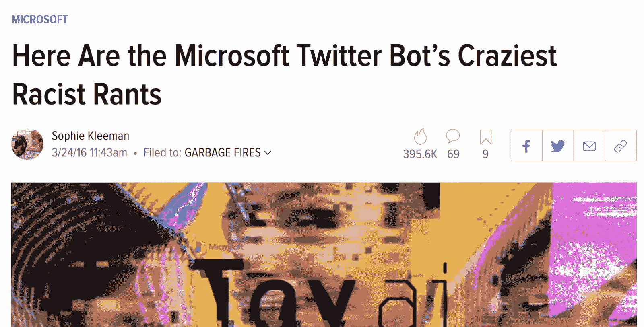The image size is (644, 327).
Task: Share the article on Facebook
Action: click(526, 146)
